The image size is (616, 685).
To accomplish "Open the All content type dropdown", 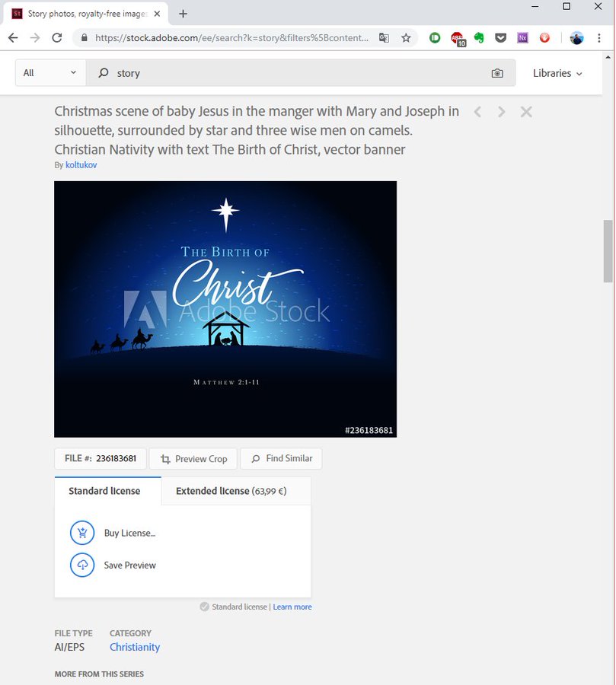I will point(50,73).
